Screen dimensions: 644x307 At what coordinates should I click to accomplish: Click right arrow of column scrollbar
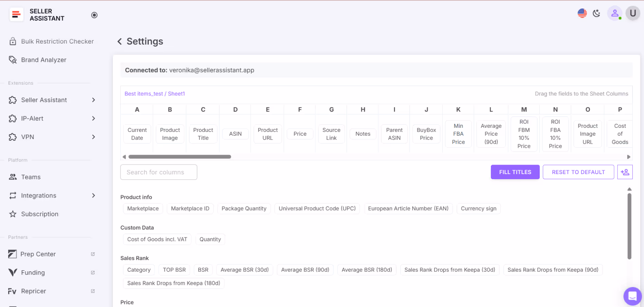[628, 157]
